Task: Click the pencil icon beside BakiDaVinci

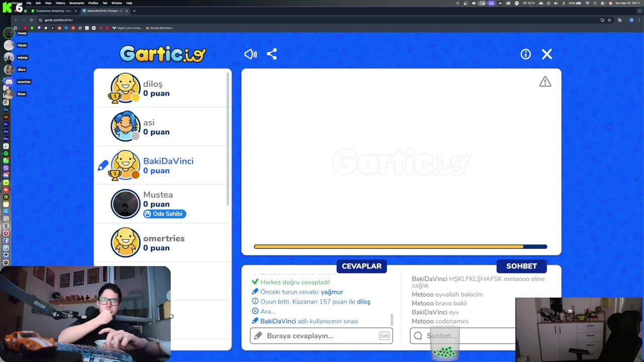Action: pos(103,165)
